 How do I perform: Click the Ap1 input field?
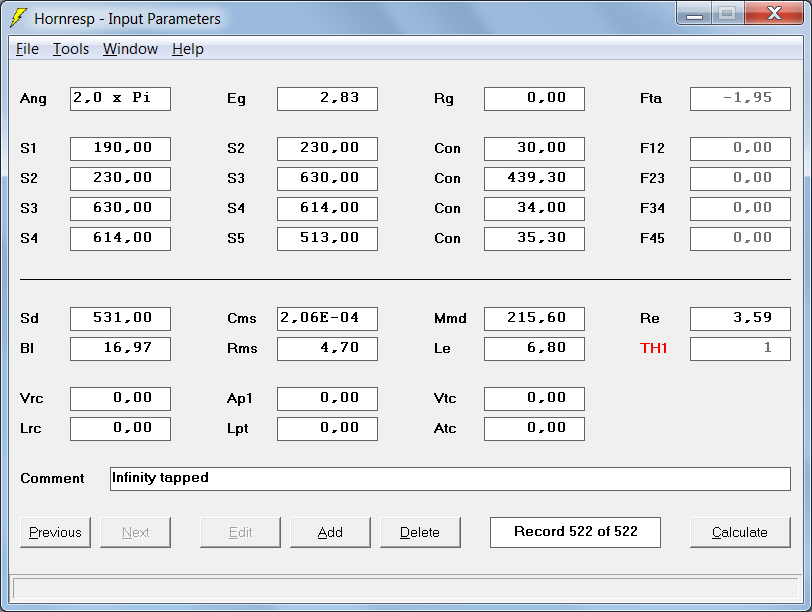[327, 399]
